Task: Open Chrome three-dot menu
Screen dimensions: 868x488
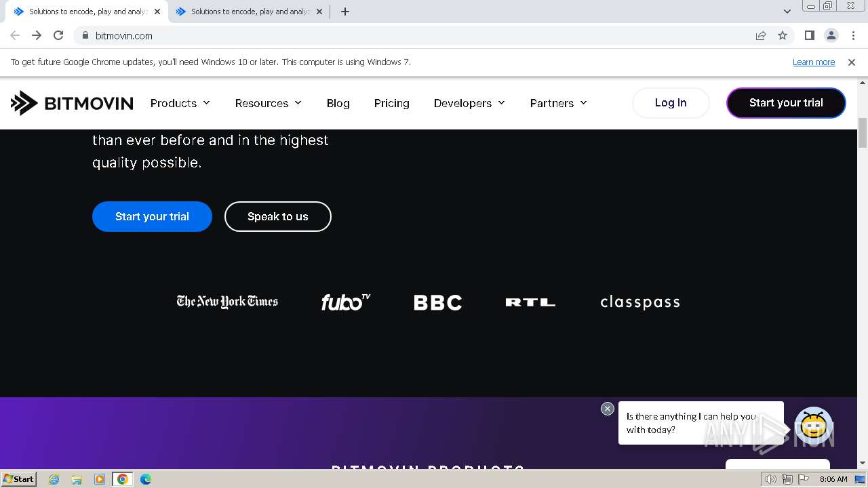Action: 852,35
